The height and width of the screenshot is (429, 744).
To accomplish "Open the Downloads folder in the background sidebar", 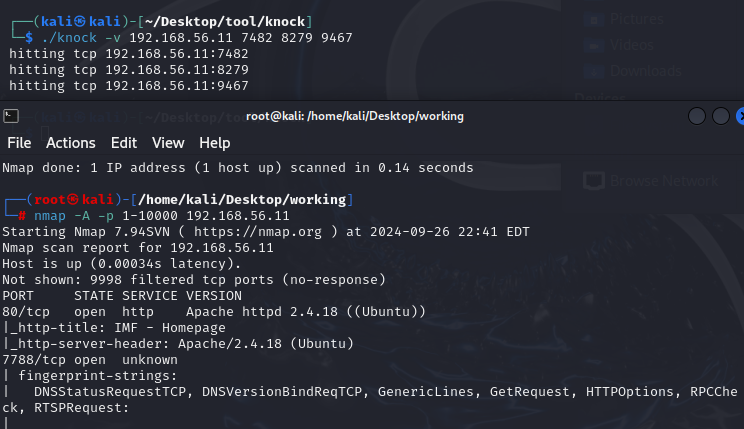I will pos(645,71).
